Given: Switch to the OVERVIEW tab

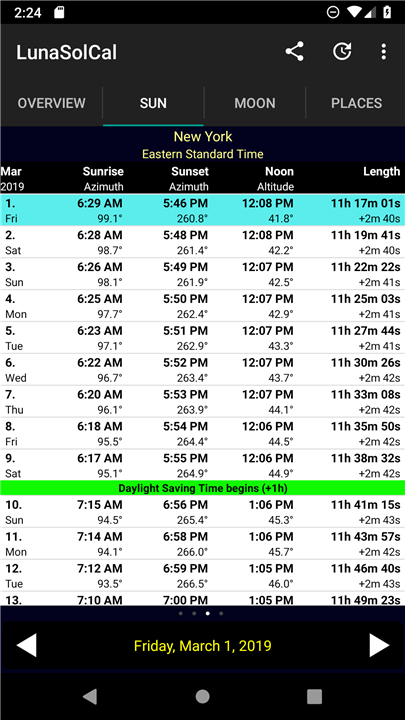Looking at the screenshot, I should click(51, 103).
